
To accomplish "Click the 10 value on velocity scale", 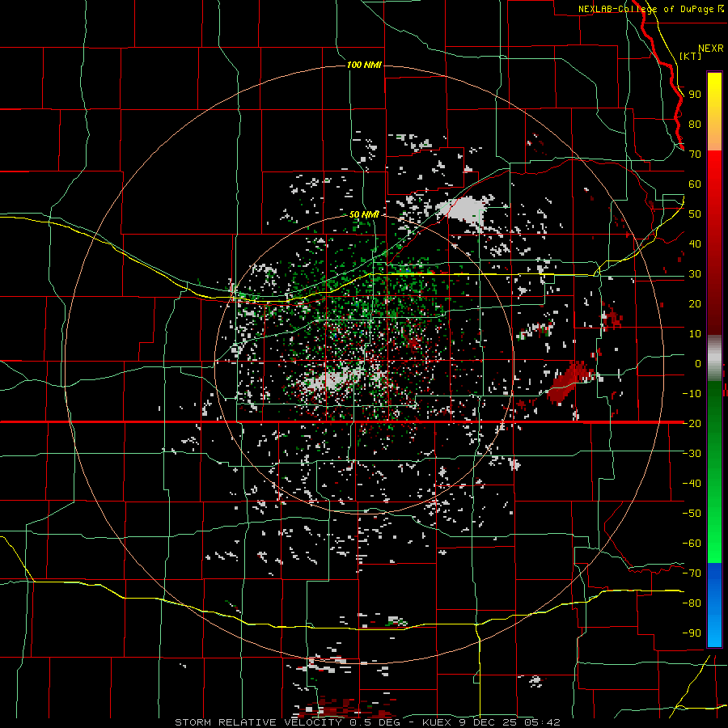I will coord(695,334).
